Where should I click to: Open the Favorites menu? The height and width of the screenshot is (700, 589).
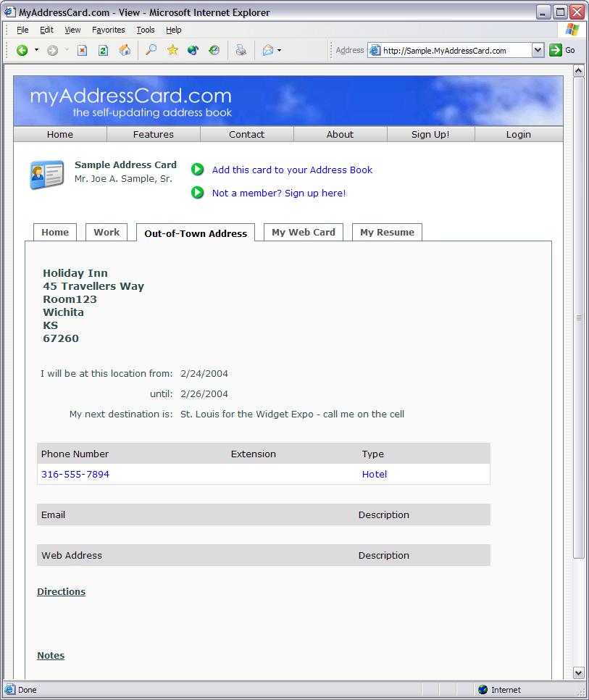click(x=109, y=30)
